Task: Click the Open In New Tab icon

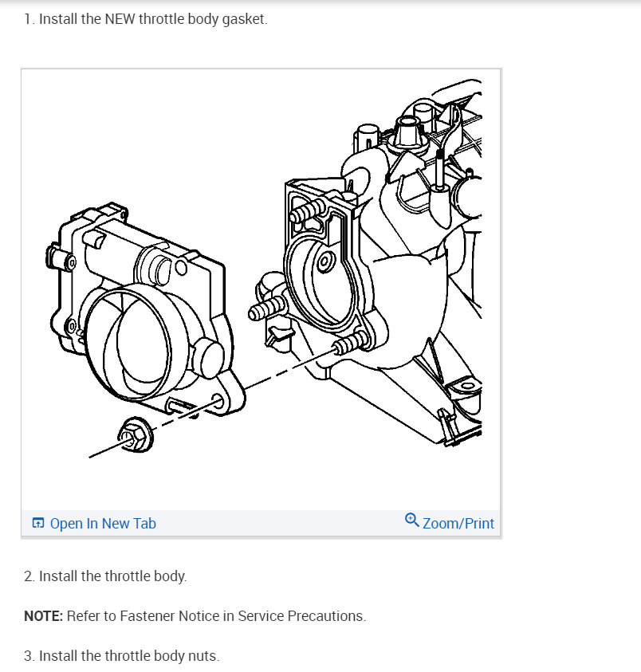Action: coord(38,523)
